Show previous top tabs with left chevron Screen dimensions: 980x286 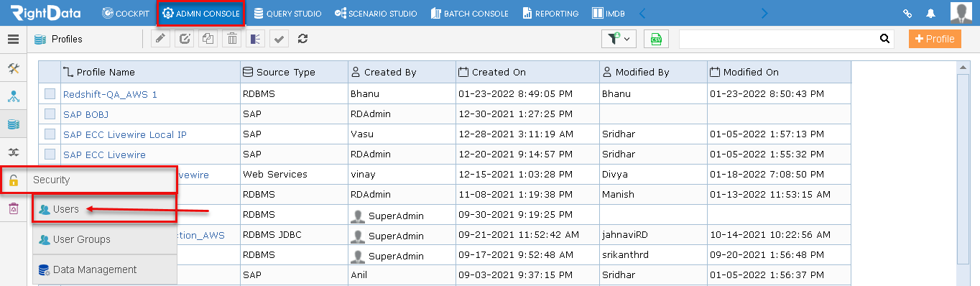642,13
